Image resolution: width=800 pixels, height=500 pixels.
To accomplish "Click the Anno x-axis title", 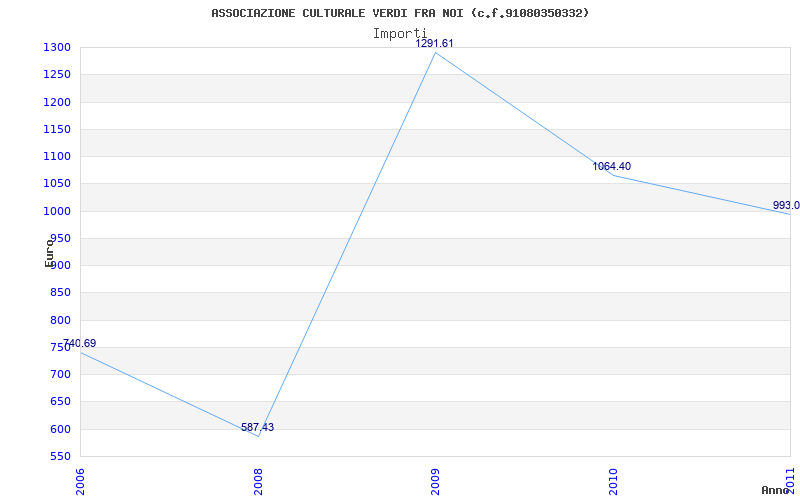I will tap(776, 490).
